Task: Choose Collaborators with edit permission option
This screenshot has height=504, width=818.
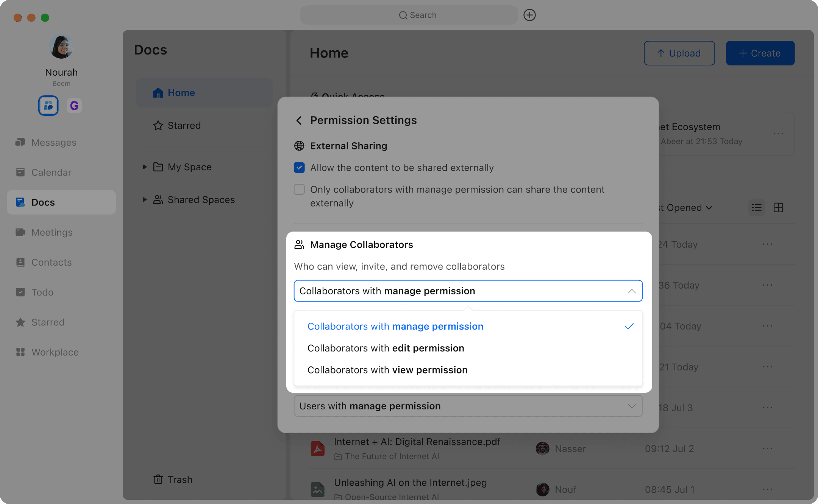Action: pos(386,348)
